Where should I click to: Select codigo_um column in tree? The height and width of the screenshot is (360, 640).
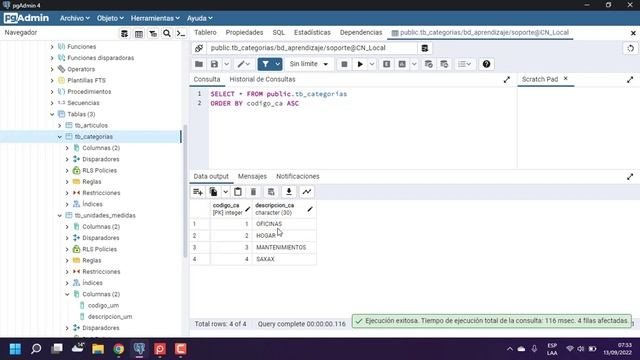tap(103, 305)
